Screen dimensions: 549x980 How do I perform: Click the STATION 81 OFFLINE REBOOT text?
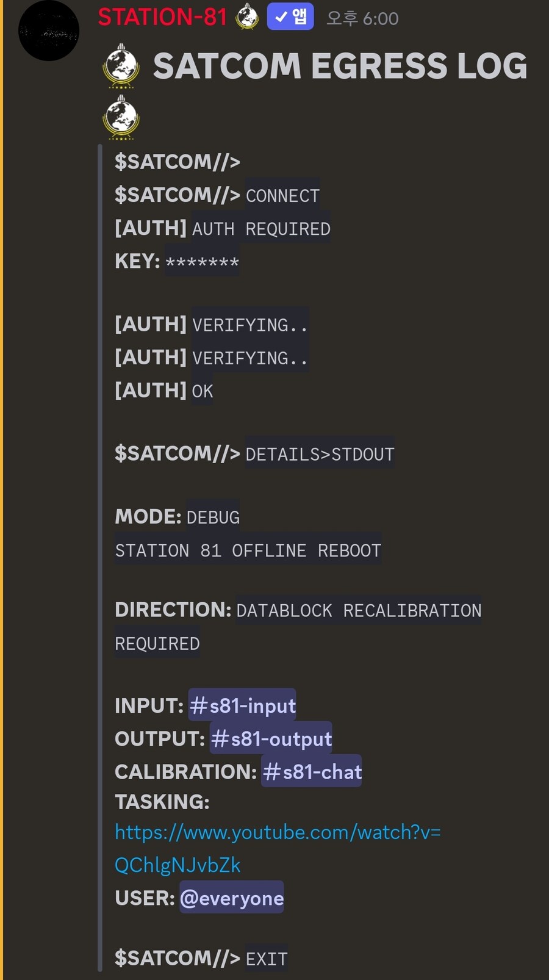(x=248, y=550)
